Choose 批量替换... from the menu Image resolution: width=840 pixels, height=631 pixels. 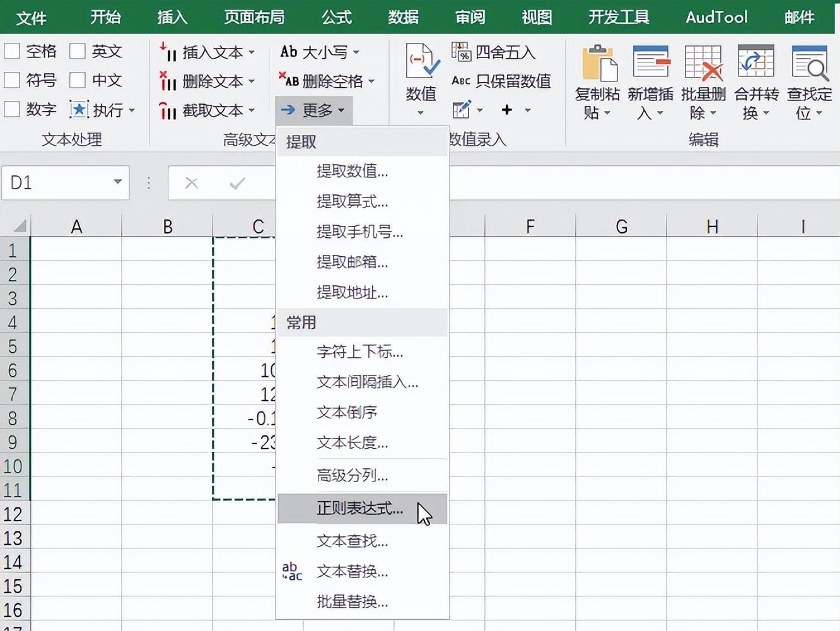pyautogui.click(x=363, y=601)
